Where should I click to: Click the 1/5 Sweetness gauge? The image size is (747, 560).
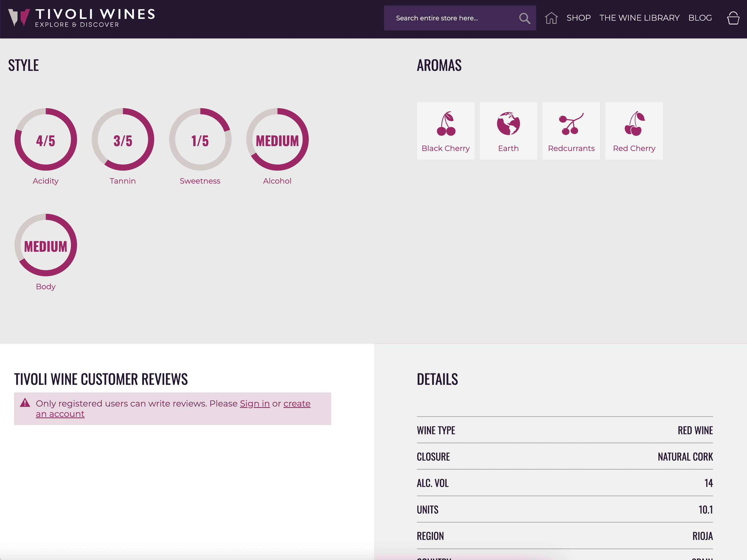[x=200, y=140]
